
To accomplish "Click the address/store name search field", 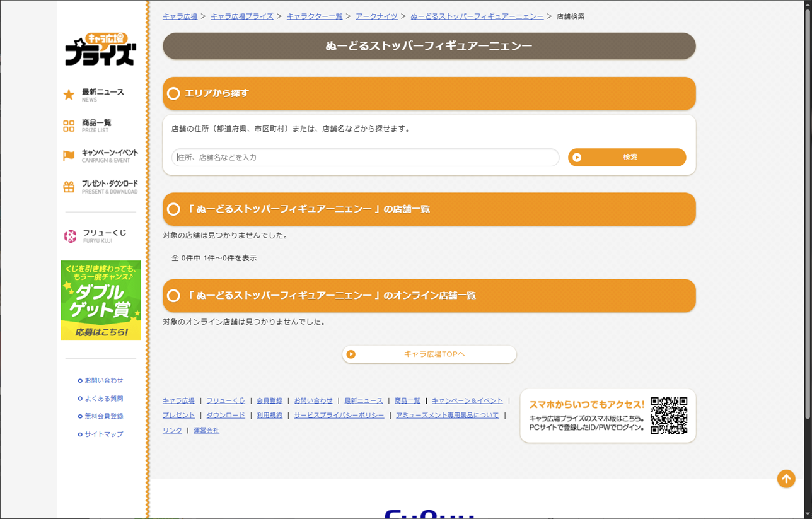I will pos(365,158).
